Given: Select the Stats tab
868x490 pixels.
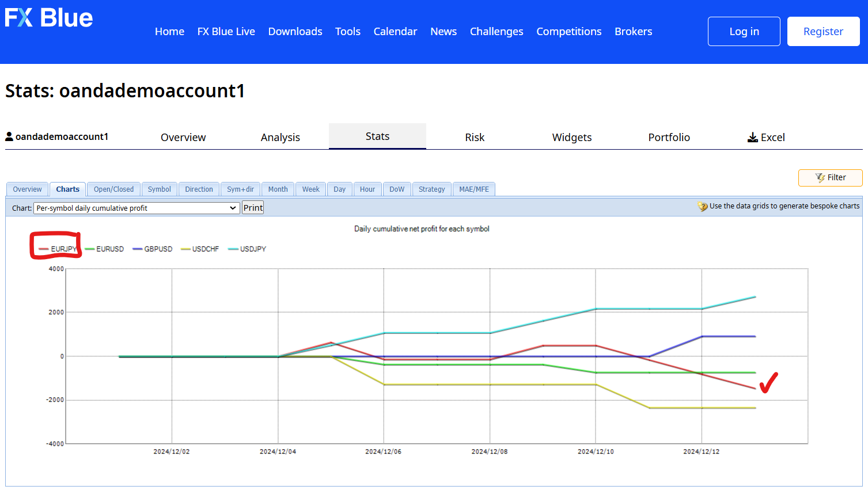Looking at the screenshot, I should (377, 136).
